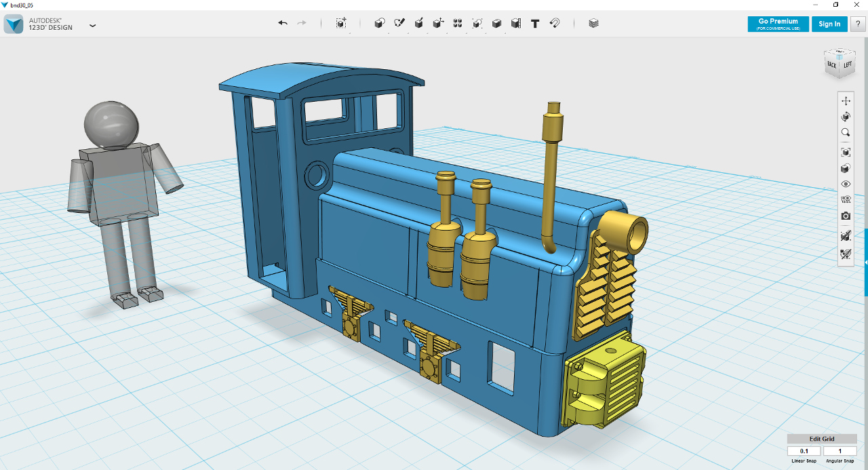Open the Grouping tool
868x470 pixels.
point(477,23)
